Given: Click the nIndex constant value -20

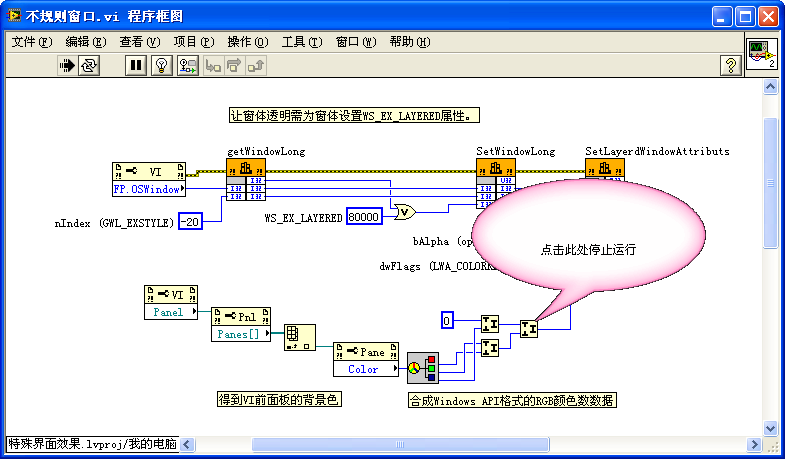Looking at the screenshot, I should click(x=190, y=221).
